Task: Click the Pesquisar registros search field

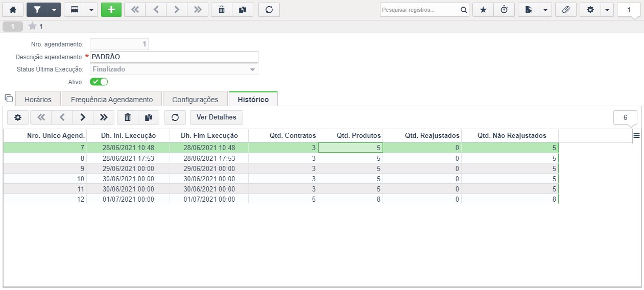Action: point(420,10)
